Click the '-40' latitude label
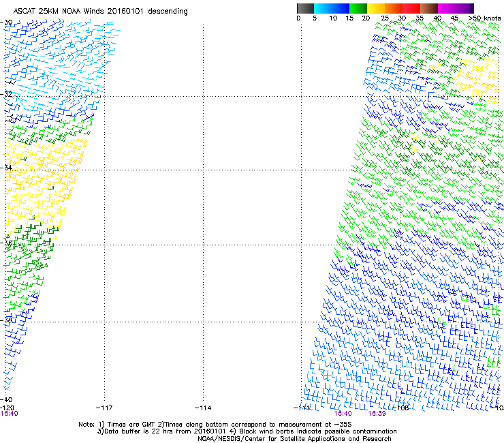The image size is (504, 443). point(6,399)
